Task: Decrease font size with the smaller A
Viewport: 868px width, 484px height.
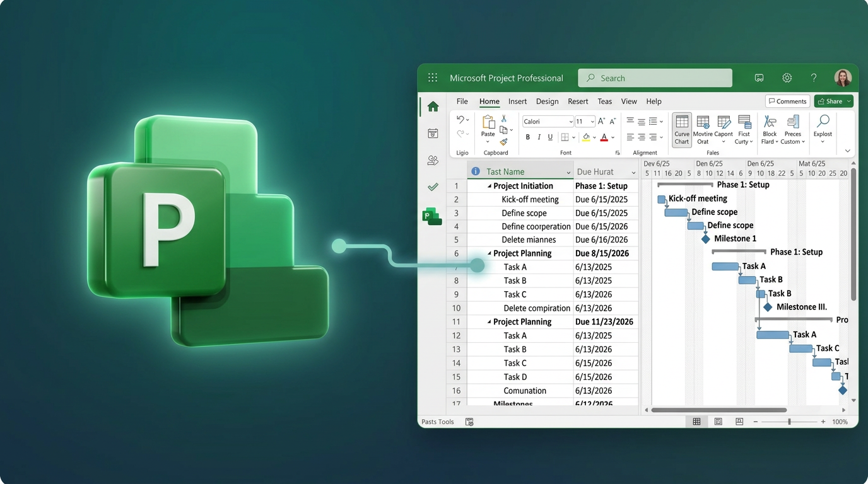Action: coord(613,121)
